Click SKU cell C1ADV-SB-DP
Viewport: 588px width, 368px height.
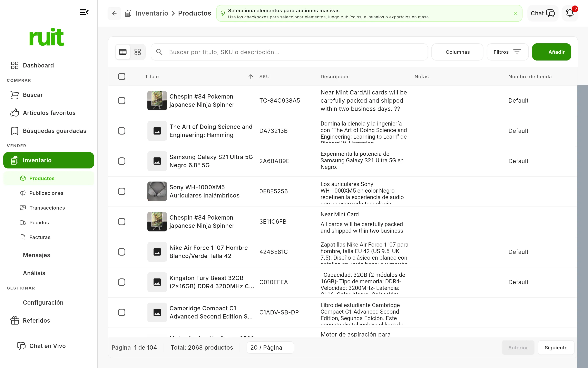click(279, 312)
